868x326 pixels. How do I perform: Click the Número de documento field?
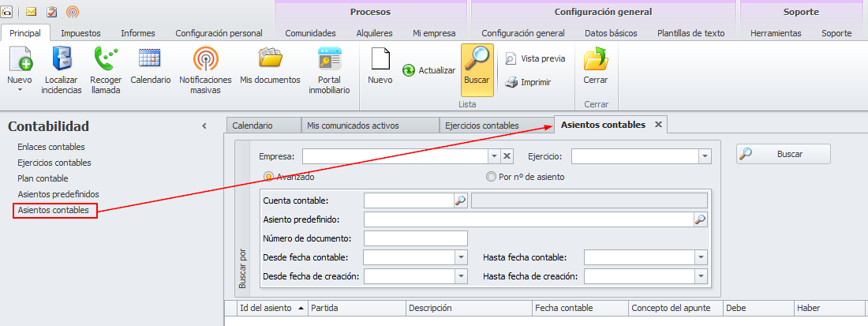pyautogui.click(x=416, y=238)
